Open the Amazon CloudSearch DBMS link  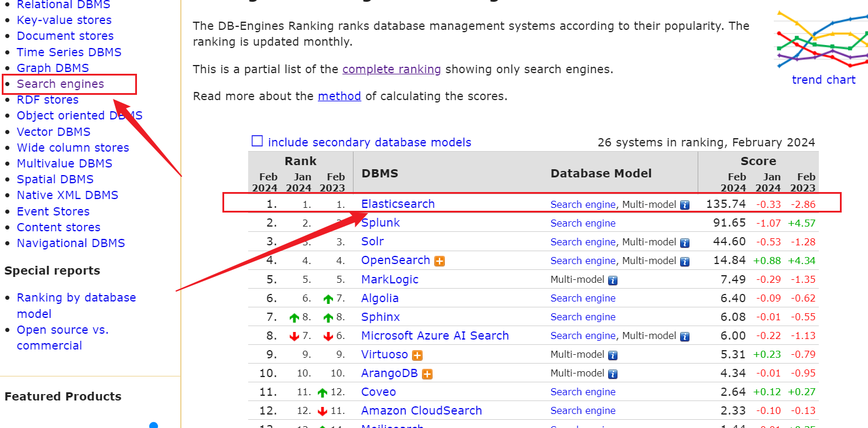421,410
